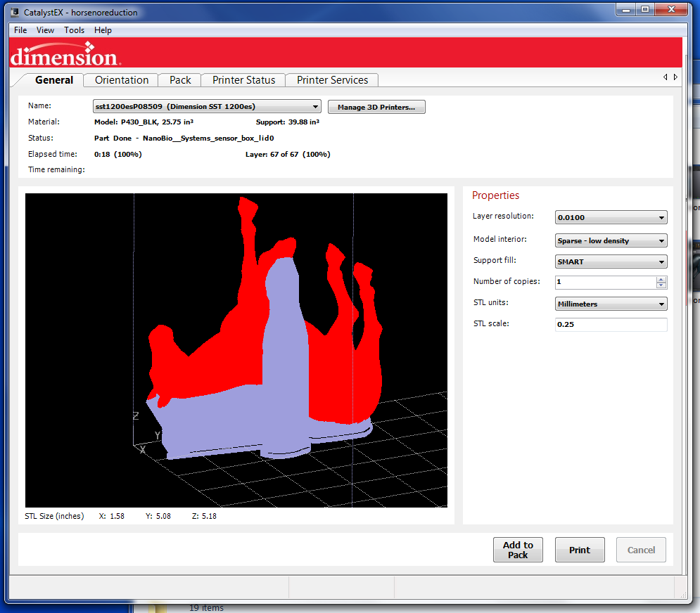The height and width of the screenshot is (613, 700).
Task: Switch to the General tab
Action: [x=54, y=80]
